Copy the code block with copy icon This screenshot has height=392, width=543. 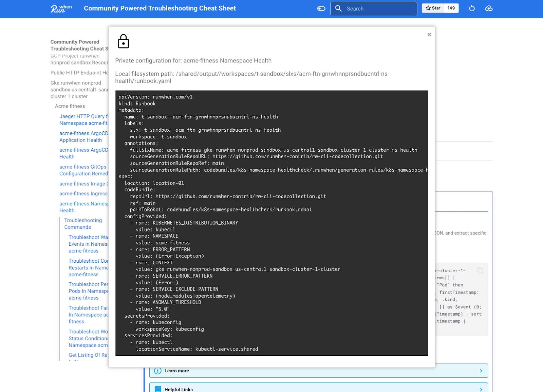[x=480, y=270]
